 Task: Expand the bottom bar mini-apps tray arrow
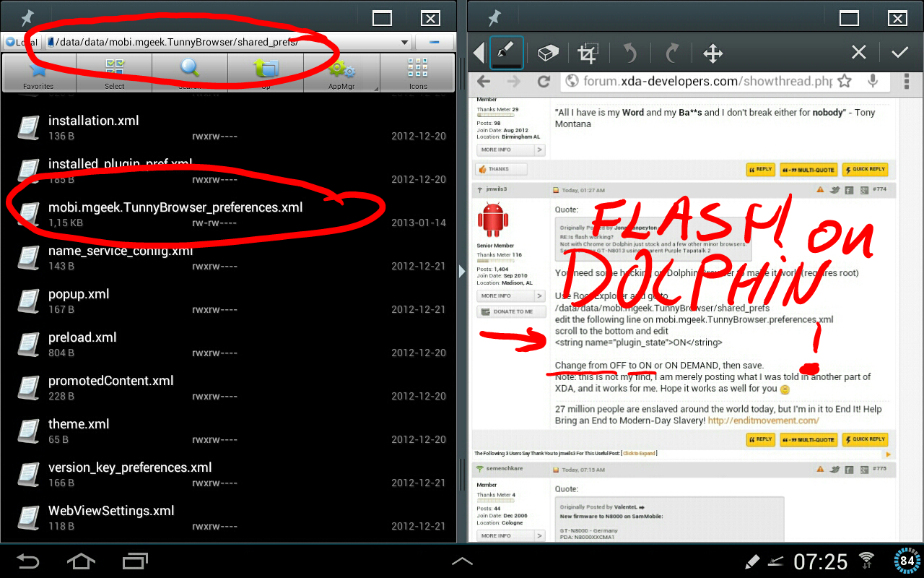(462, 561)
